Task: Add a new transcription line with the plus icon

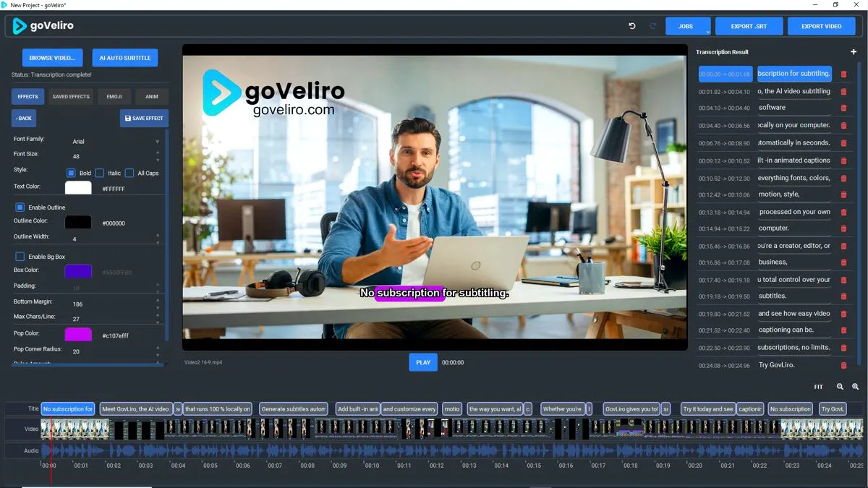Action: [x=854, y=52]
